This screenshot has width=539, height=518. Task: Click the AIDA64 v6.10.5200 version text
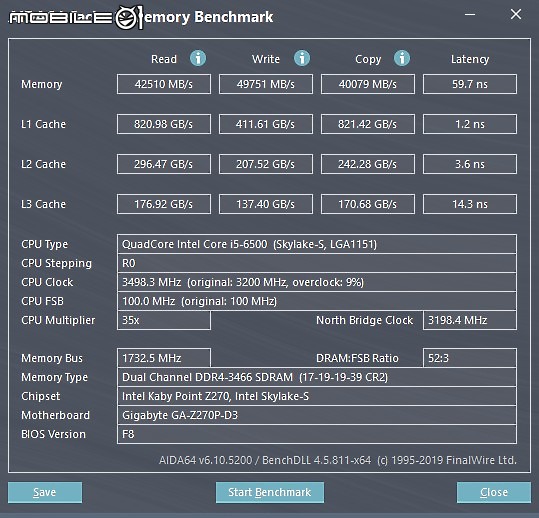click(206, 460)
